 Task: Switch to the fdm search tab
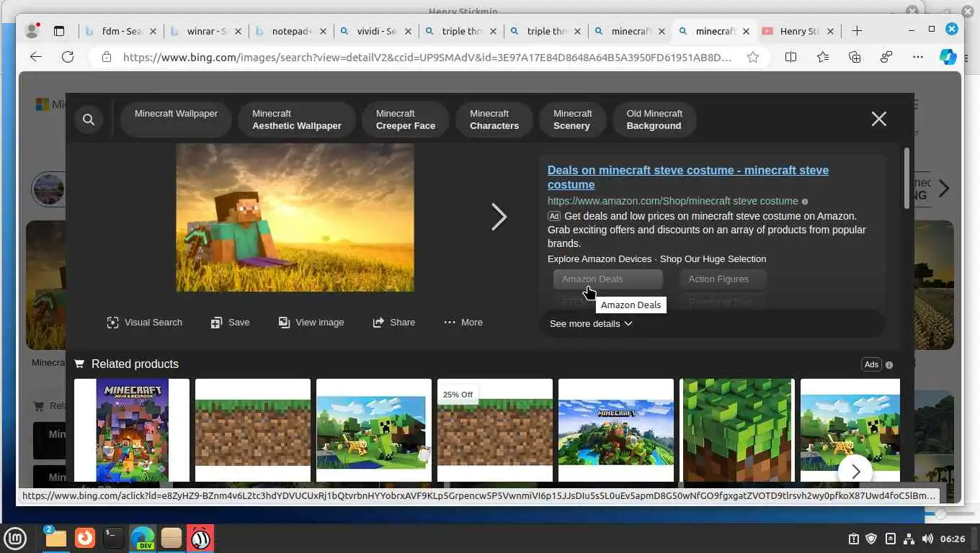pos(122,31)
